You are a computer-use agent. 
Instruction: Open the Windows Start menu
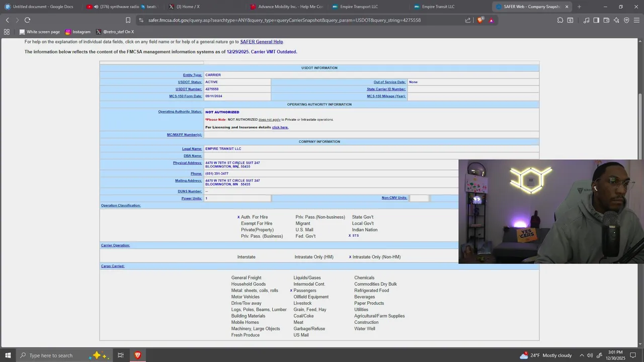pyautogui.click(x=8, y=355)
